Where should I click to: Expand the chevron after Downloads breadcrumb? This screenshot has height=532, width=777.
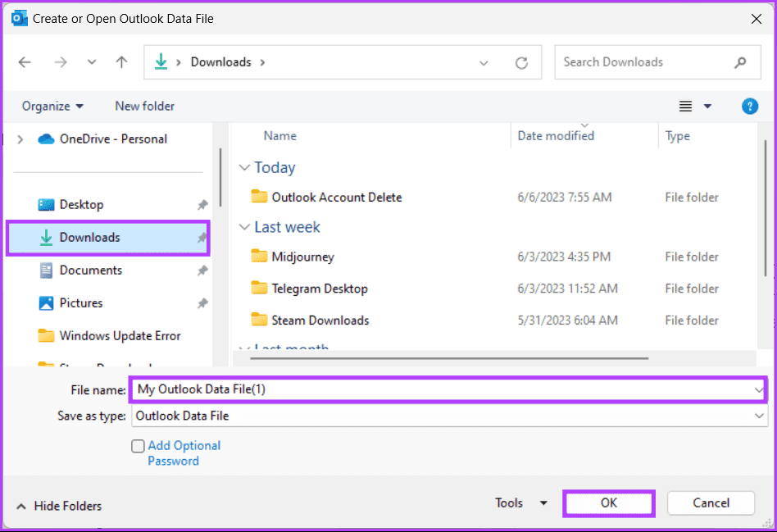click(262, 62)
